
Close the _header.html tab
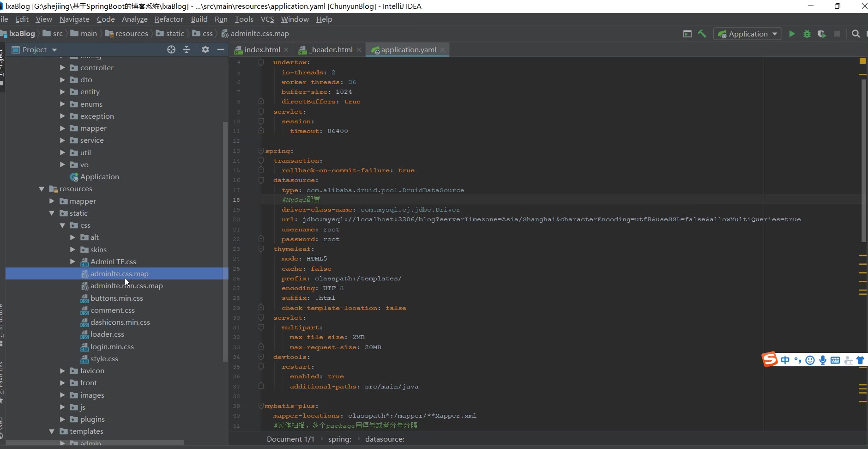point(359,50)
